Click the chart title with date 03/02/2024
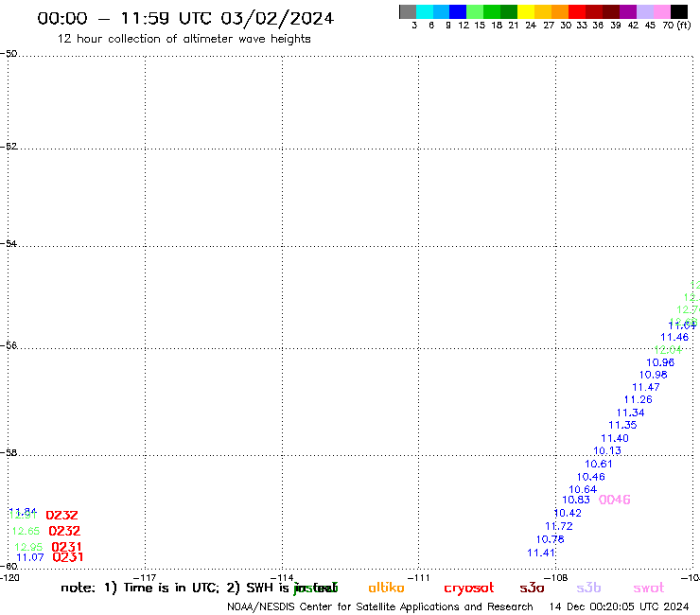The image size is (700, 615). pos(185,19)
